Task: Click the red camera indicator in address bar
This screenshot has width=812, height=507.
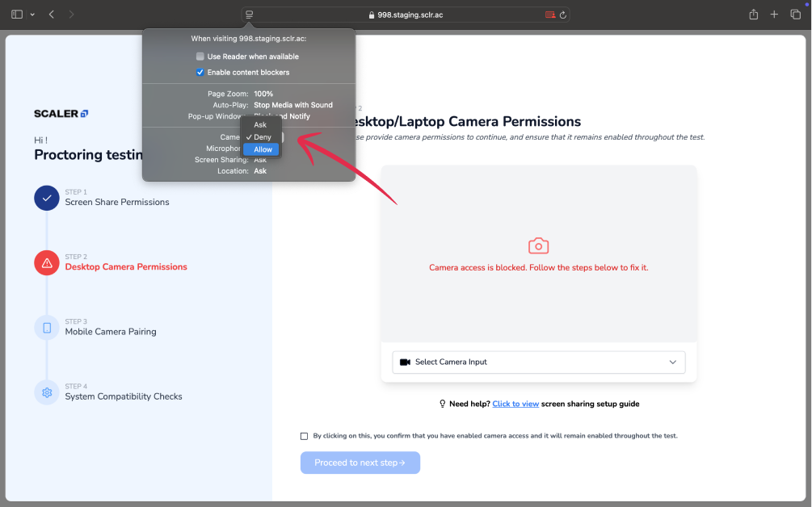Action: click(x=550, y=15)
